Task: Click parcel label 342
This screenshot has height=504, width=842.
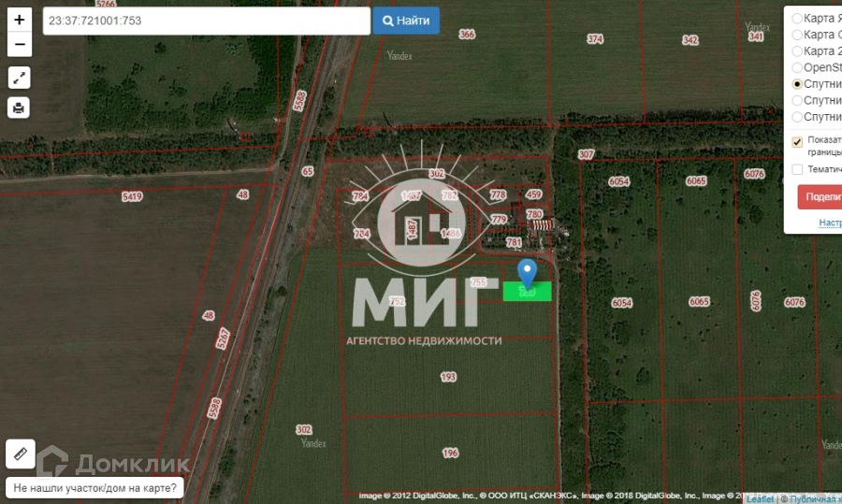Action: point(690,40)
